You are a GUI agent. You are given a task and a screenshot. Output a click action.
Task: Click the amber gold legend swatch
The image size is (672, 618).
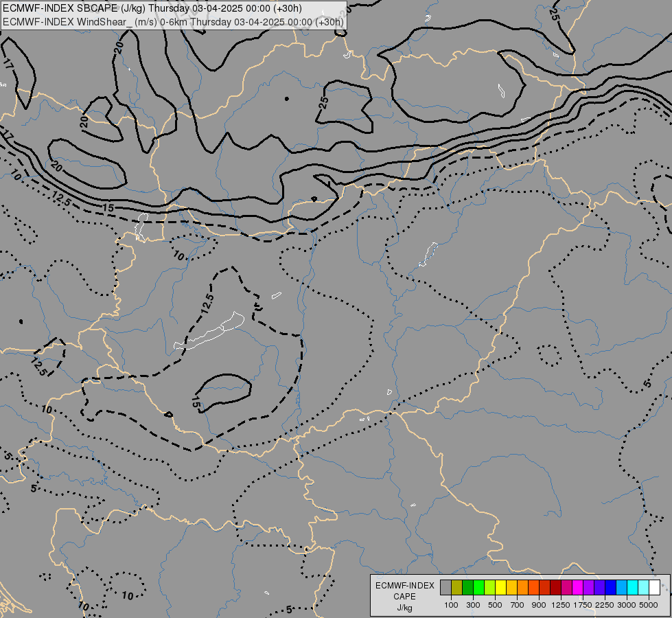(x=511, y=587)
